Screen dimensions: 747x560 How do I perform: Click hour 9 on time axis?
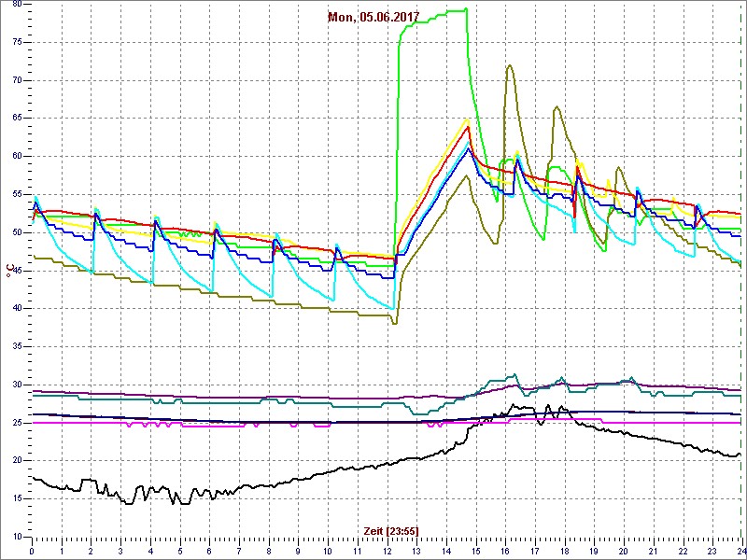tap(298, 551)
